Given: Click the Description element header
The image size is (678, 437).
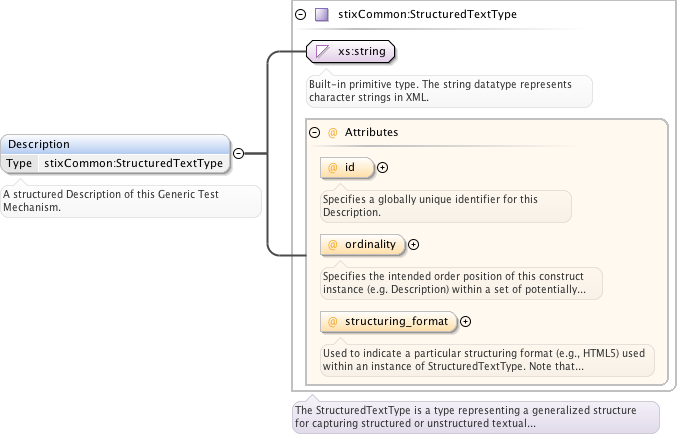Looking at the screenshot, I should 115,144.
